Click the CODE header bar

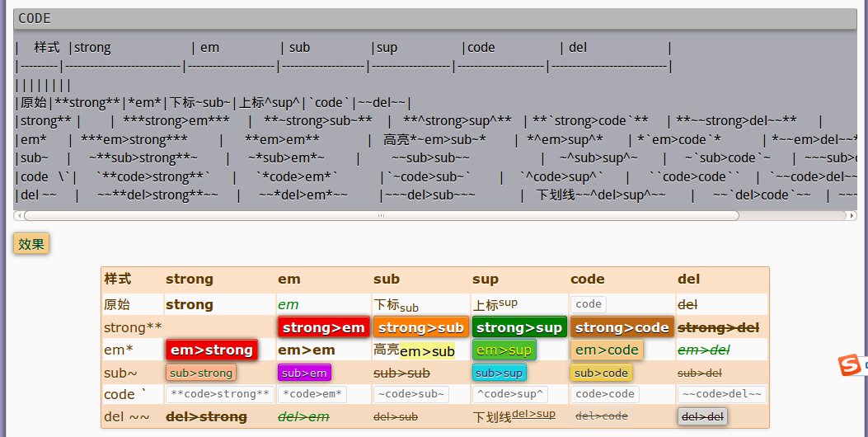click(434, 19)
